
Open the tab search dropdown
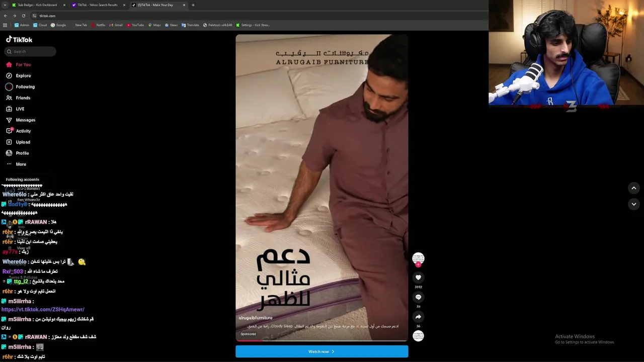[x=5, y=5]
